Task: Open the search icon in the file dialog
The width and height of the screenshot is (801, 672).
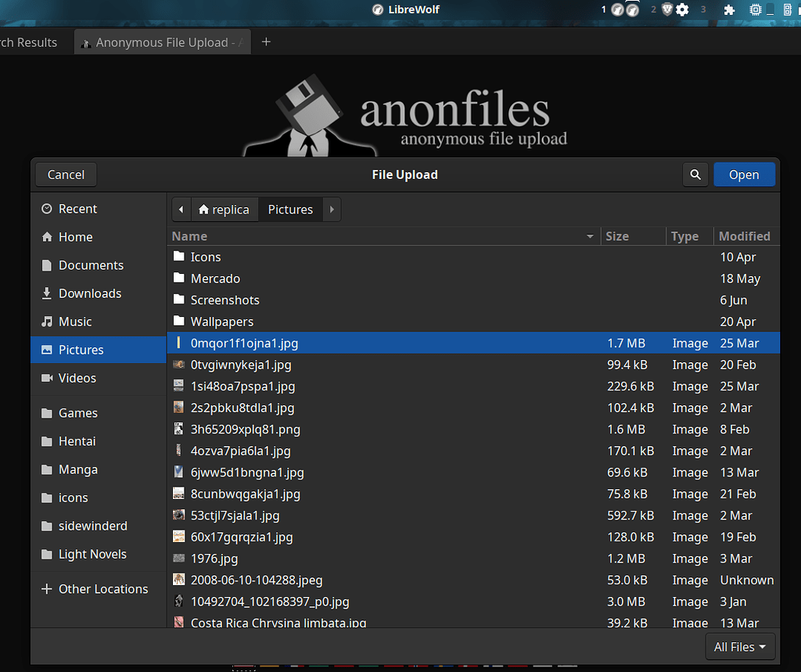Action: 695,174
